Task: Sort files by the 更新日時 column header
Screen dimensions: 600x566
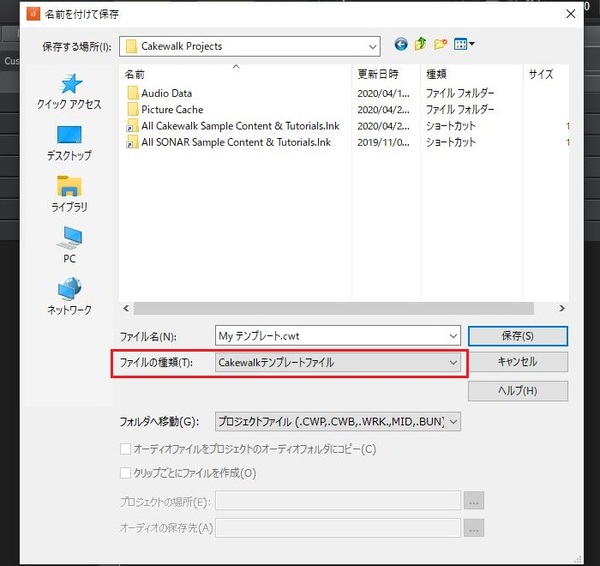Action: [x=378, y=74]
